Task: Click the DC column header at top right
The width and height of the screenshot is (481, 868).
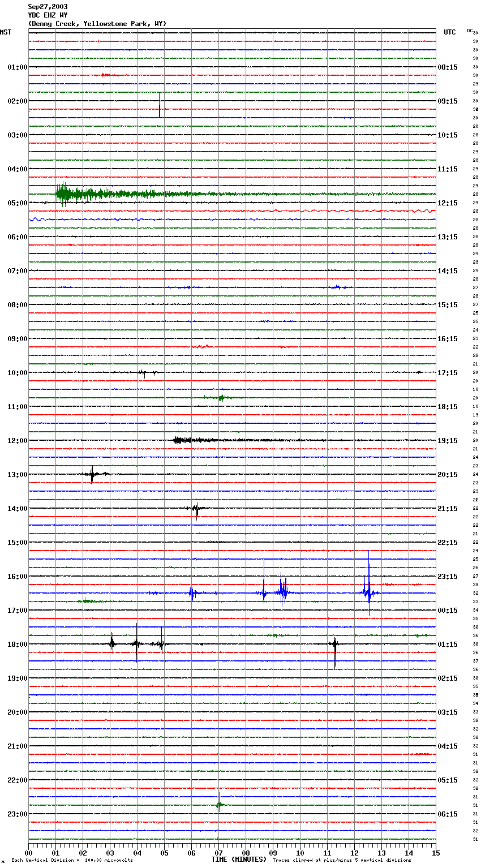Action: coord(469,31)
